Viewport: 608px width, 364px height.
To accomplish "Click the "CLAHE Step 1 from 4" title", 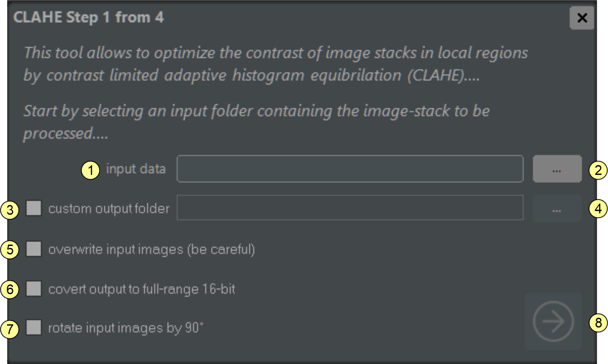I will (x=88, y=17).
